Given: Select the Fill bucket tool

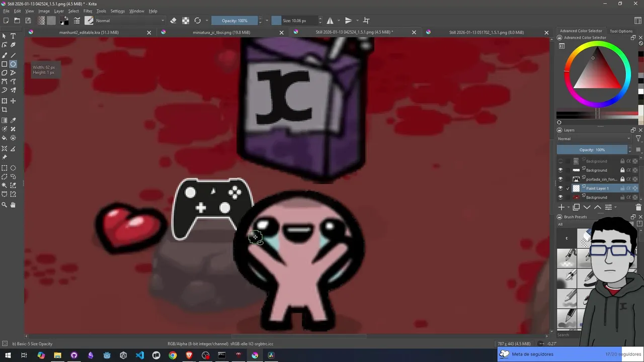Looking at the screenshot, I should [5, 138].
